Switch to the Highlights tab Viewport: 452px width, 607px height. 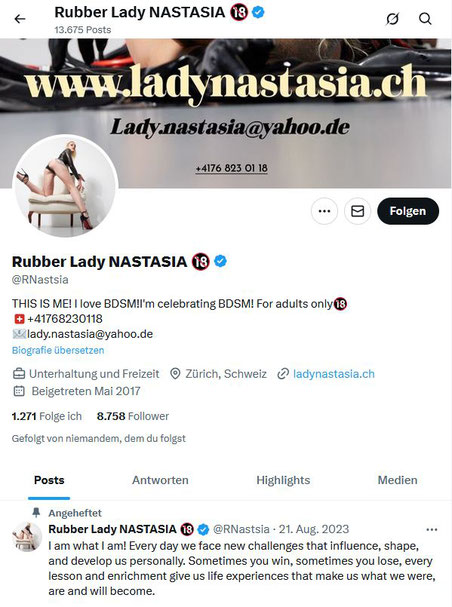click(283, 480)
